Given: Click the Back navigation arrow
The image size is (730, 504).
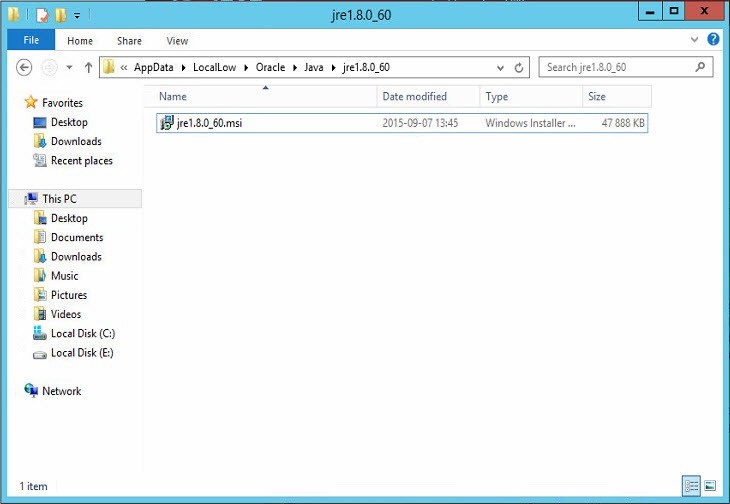Looking at the screenshot, I should point(24,67).
